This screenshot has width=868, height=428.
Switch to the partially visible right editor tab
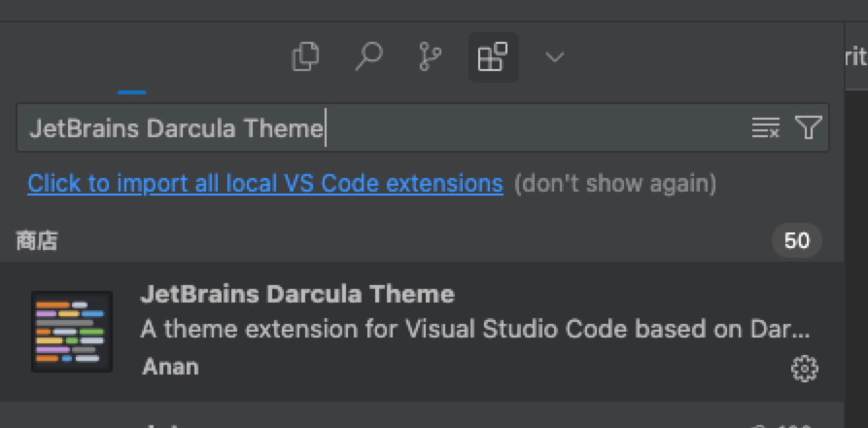(x=853, y=57)
